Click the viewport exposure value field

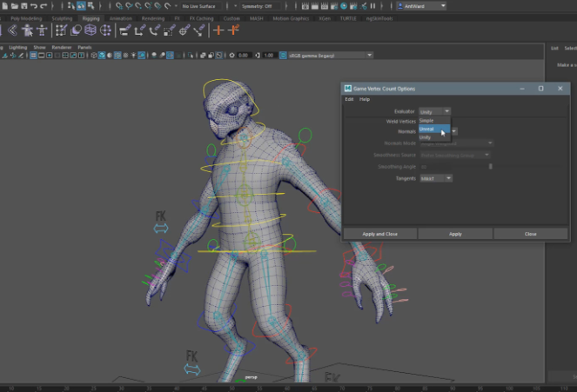pyautogui.click(x=243, y=55)
